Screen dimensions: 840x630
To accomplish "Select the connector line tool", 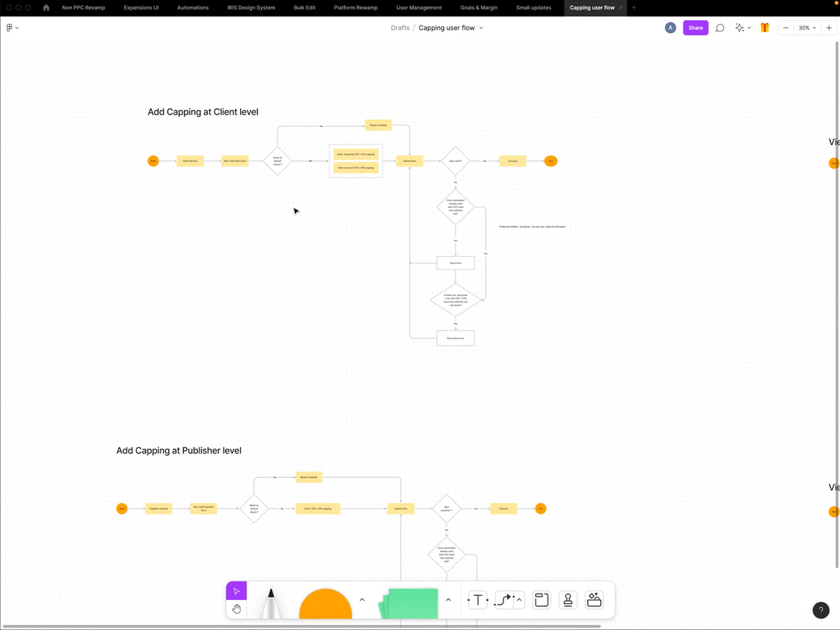I will 503,600.
